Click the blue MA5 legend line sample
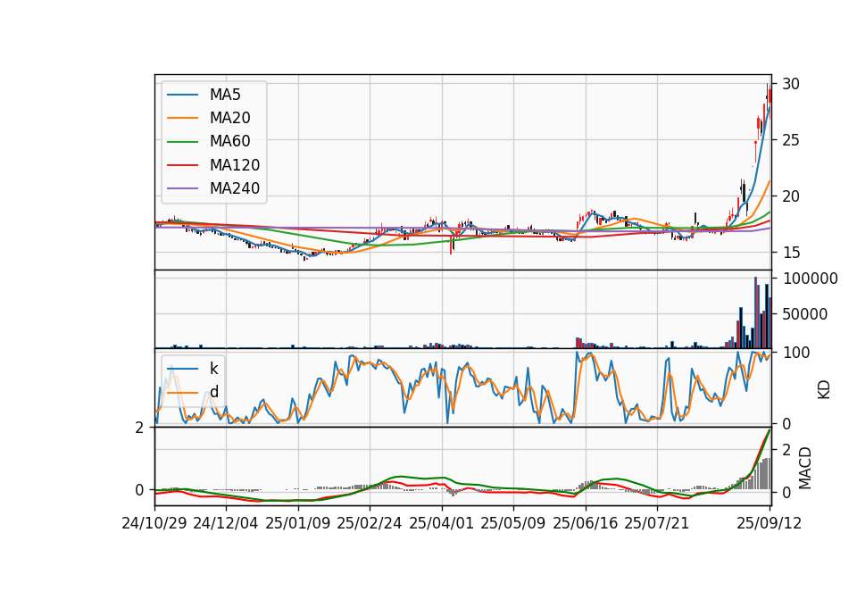 183,95
